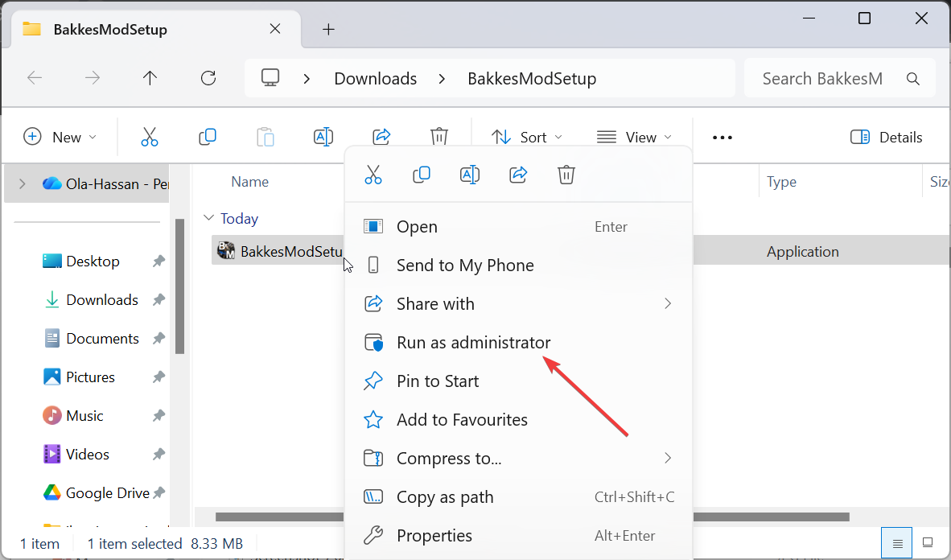Click the sidebar vertical scrollbar
Image resolution: width=951 pixels, height=560 pixels.
click(179, 286)
